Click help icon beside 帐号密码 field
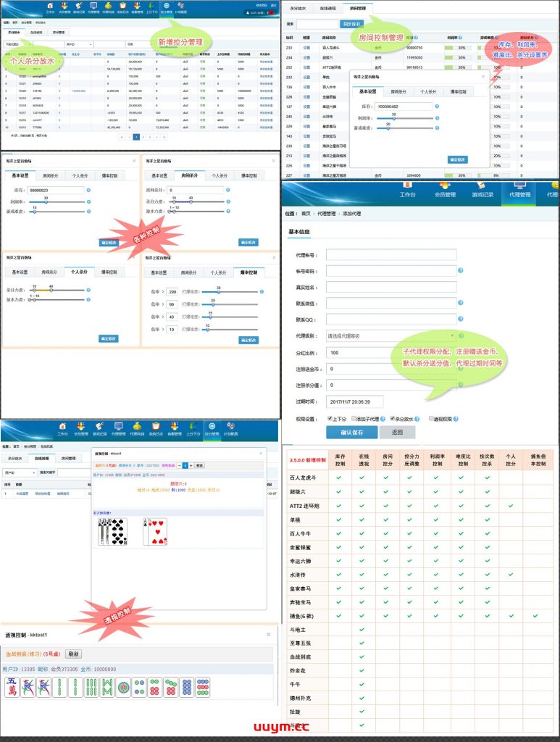The width and height of the screenshot is (560, 742). 461,271
